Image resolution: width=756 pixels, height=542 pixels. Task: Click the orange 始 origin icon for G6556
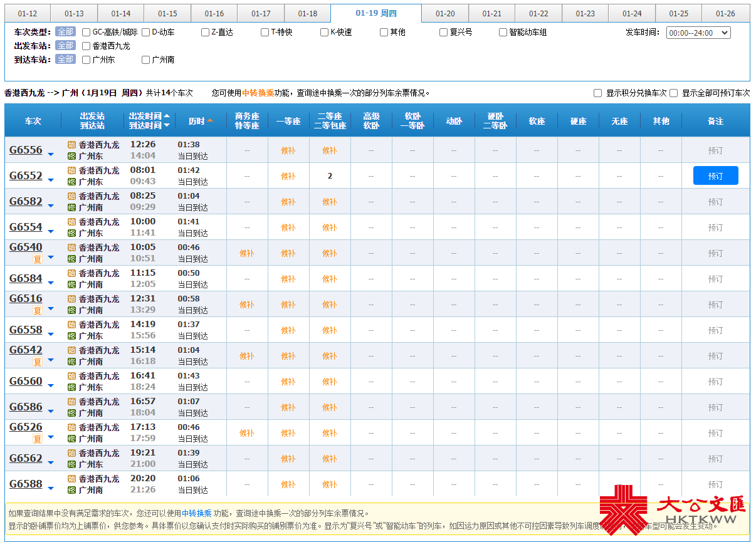coord(71,145)
